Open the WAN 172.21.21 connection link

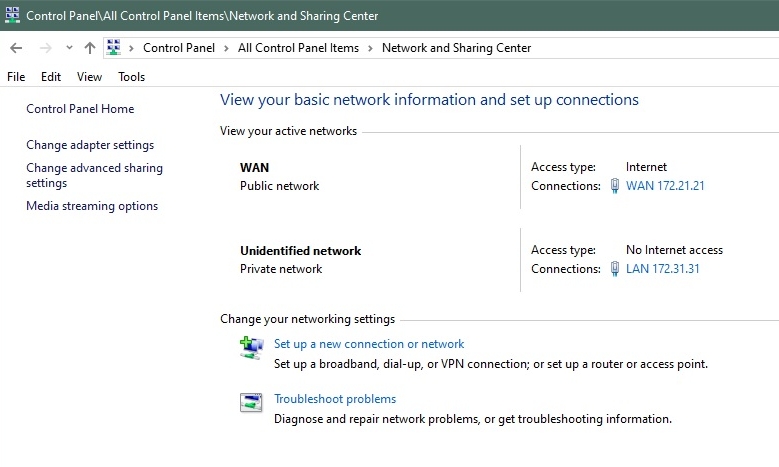tap(665, 186)
